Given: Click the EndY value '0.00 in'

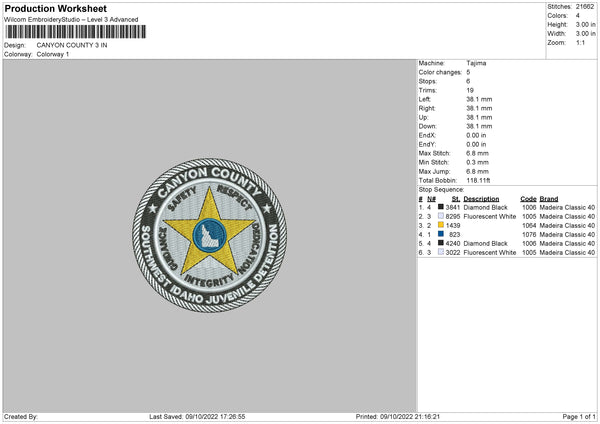Looking at the screenshot, I should coord(476,144).
